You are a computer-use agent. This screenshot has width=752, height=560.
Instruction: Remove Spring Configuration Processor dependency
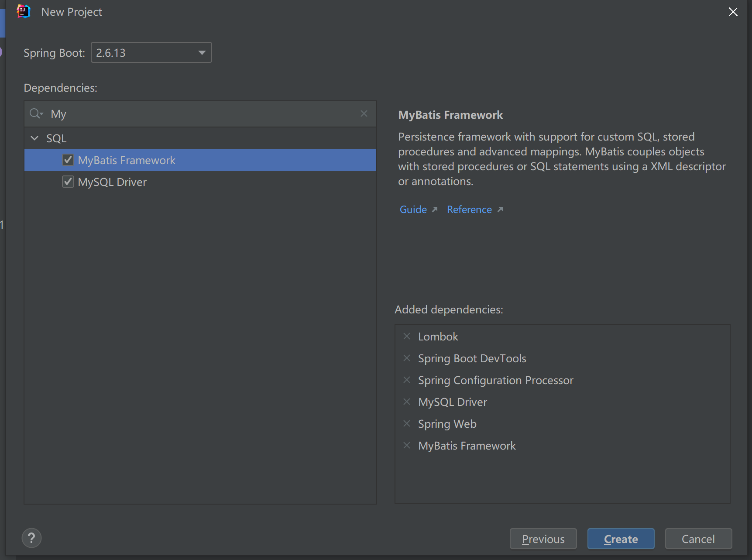[407, 380]
